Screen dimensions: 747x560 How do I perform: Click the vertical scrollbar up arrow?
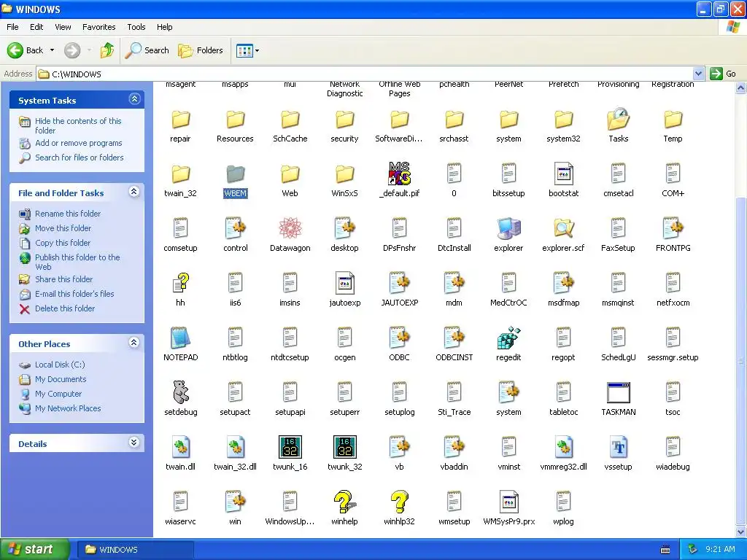coord(741,87)
